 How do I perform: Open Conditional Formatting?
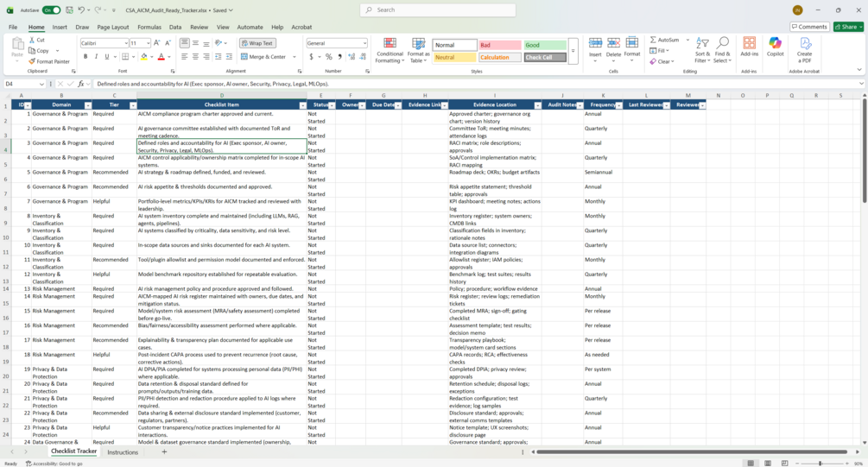pos(390,50)
